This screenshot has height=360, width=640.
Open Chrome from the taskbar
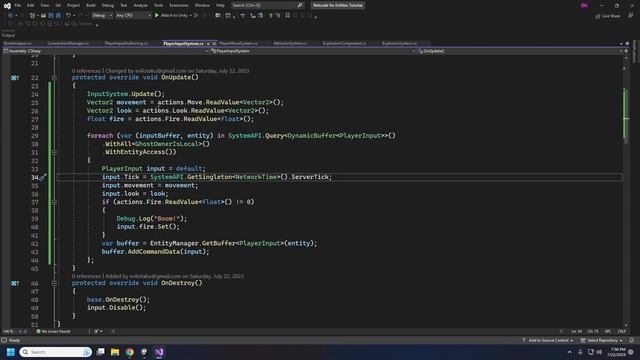tap(130, 352)
